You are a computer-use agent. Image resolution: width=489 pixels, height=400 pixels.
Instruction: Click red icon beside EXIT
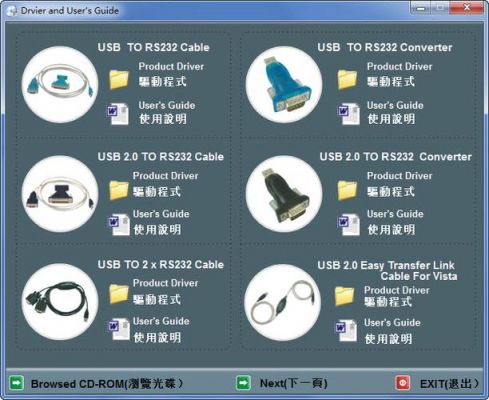pyautogui.click(x=403, y=382)
